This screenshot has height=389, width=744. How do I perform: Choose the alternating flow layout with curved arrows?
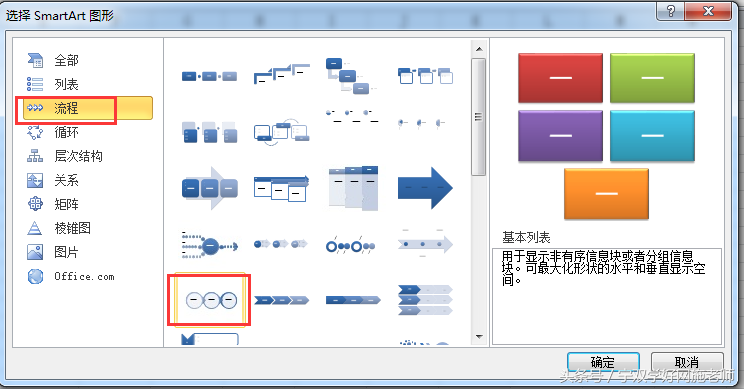click(x=281, y=131)
